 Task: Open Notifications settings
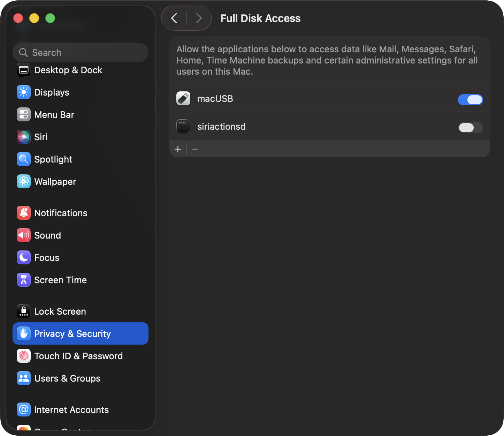click(x=81, y=213)
